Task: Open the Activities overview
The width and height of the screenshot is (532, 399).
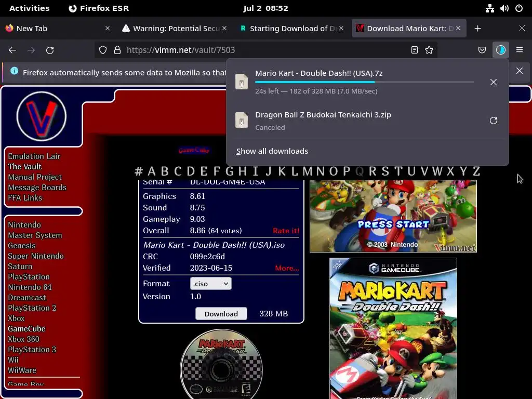Action: point(30,8)
